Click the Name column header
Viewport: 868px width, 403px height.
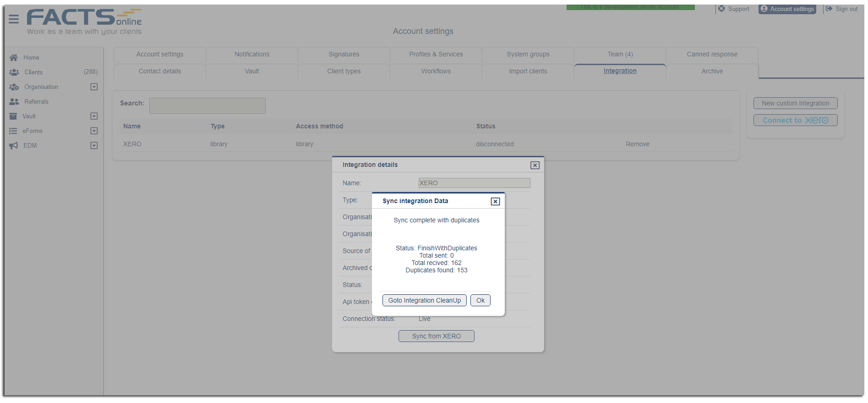tap(132, 126)
